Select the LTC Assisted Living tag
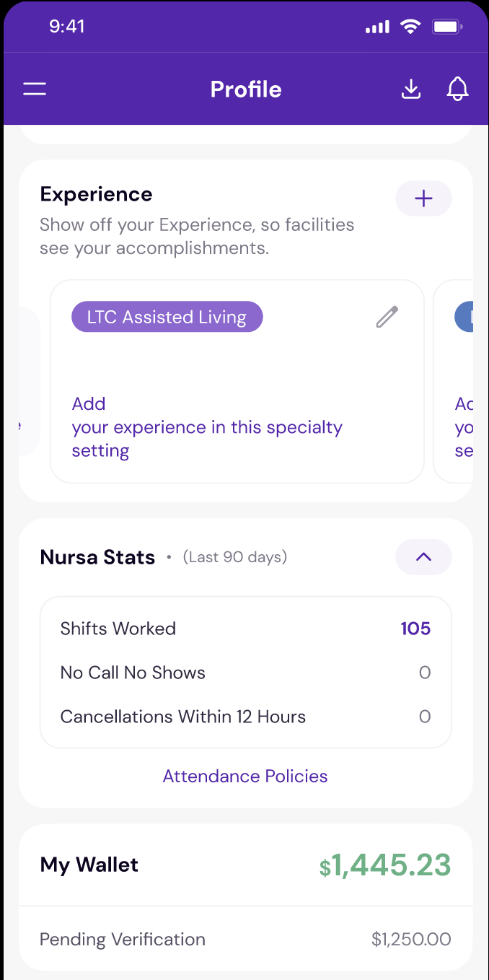The image size is (489, 980). [x=167, y=317]
